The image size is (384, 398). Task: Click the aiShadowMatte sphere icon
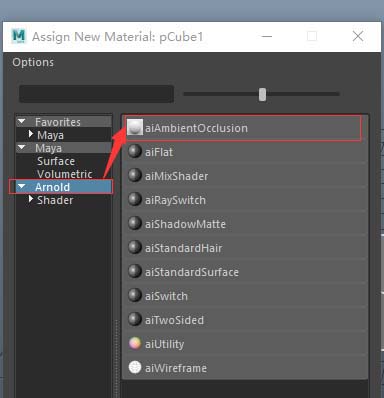pos(135,223)
